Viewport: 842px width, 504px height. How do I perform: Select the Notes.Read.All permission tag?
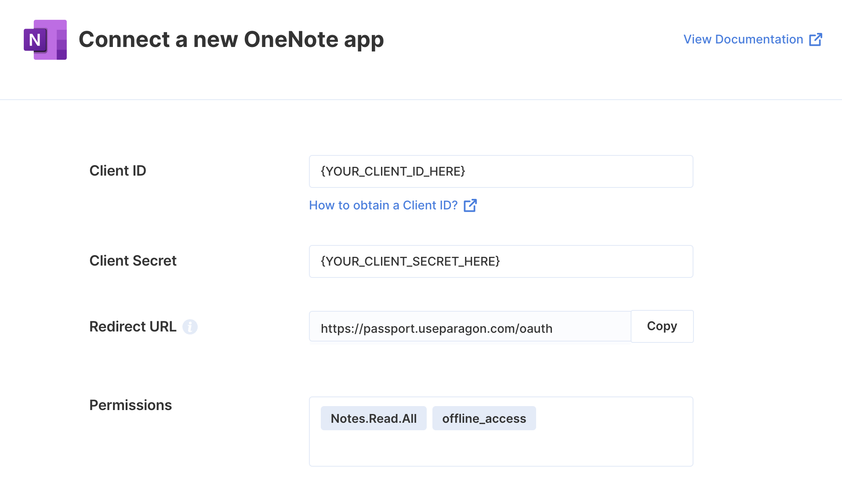pyautogui.click(x=374, y=418)
